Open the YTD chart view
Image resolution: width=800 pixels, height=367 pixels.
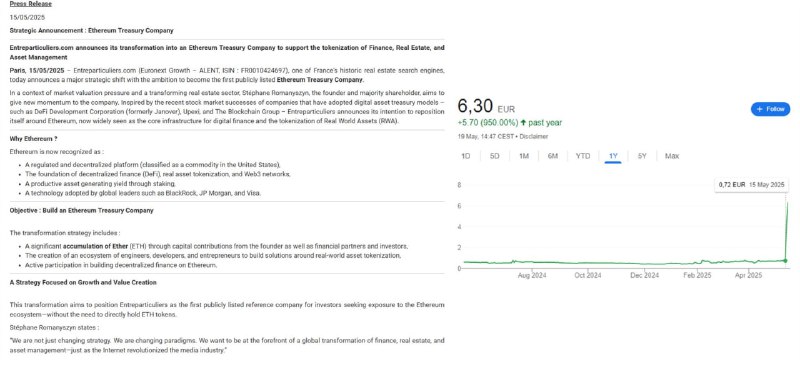click(583, 156)
